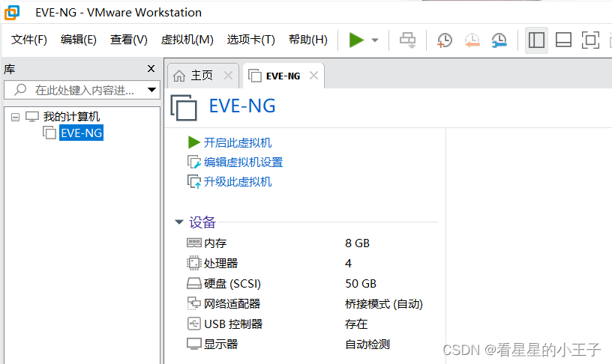Click the revert to snapshot icon
The width and height of the screenshot is (612, 364).
pyautogui.click(x=472, y=40)
